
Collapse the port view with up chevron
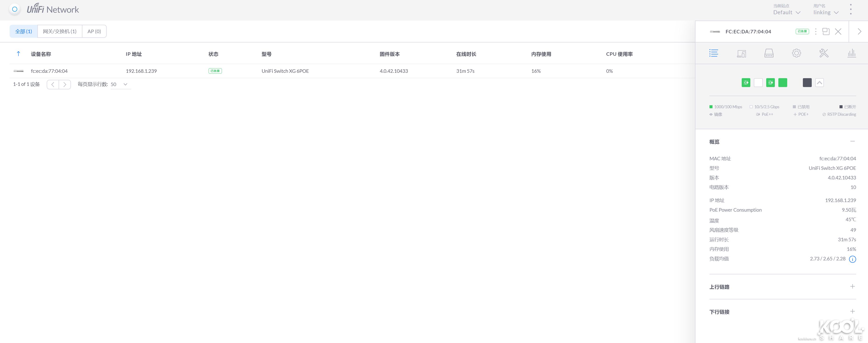click(819, 83)
